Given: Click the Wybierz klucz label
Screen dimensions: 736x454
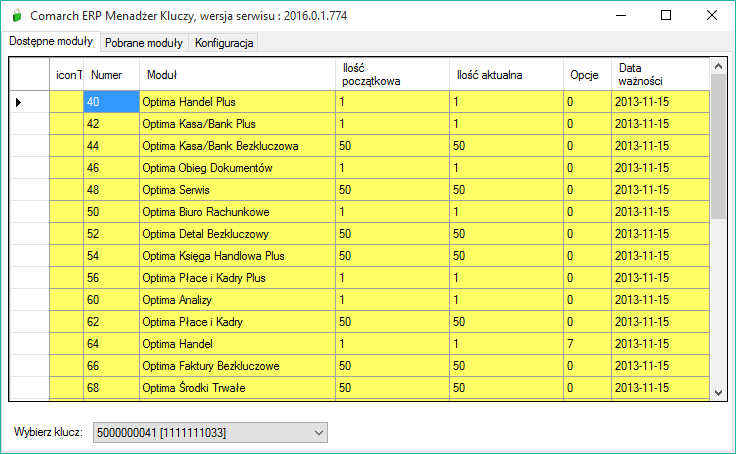Looking at the screenshot, I should (48, 432).
